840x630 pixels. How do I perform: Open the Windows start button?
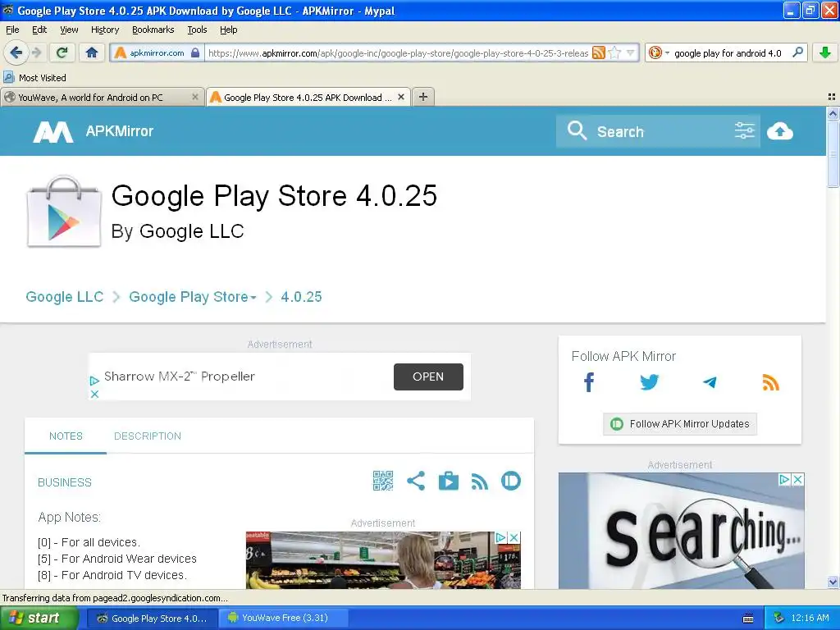pyautogui.click(x=39, y=618)
